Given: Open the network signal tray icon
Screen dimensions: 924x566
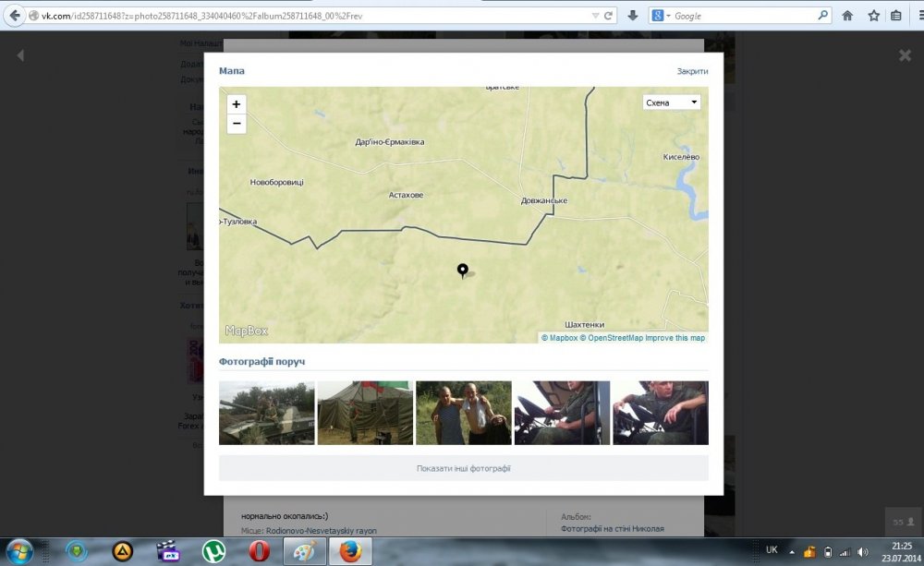Looking at the screenshot, I should [x=845, y=552].
